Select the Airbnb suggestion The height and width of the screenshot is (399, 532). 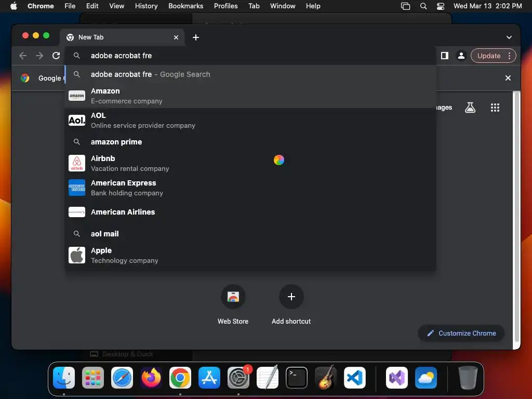[x=250, y=164]
